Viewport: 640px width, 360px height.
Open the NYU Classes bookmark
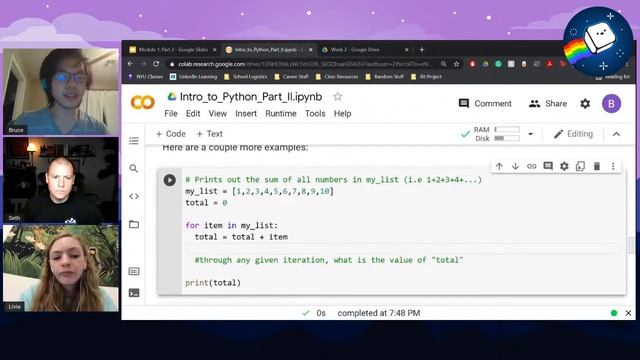click(145, 77)
